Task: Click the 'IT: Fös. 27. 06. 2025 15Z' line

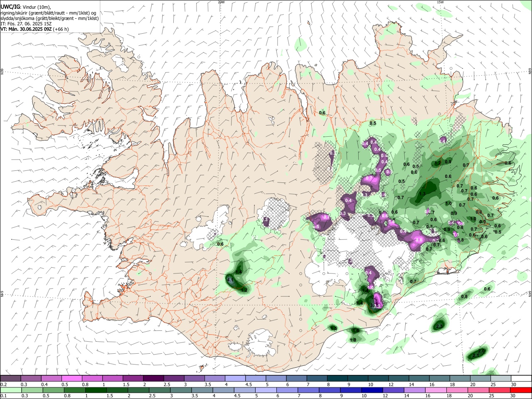Action: (x=26, y=24)
